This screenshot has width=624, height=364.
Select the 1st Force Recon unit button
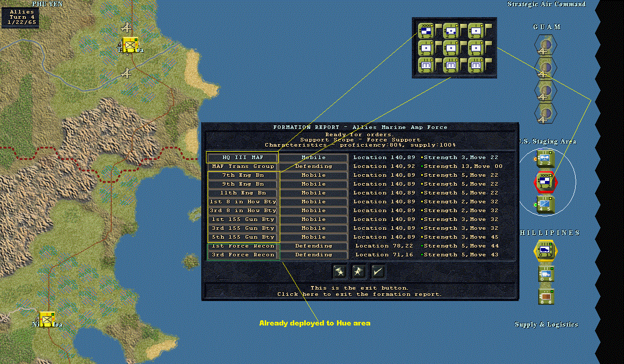243,246
